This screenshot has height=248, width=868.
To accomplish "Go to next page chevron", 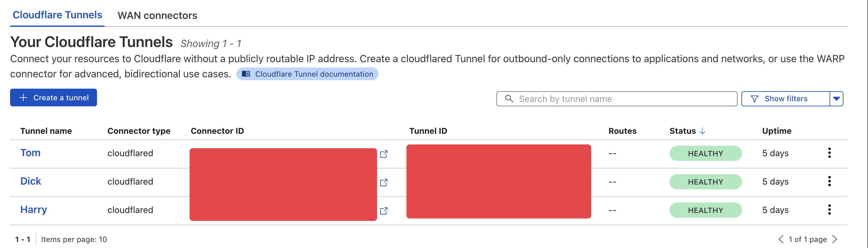I will click(x=835, y=239).
